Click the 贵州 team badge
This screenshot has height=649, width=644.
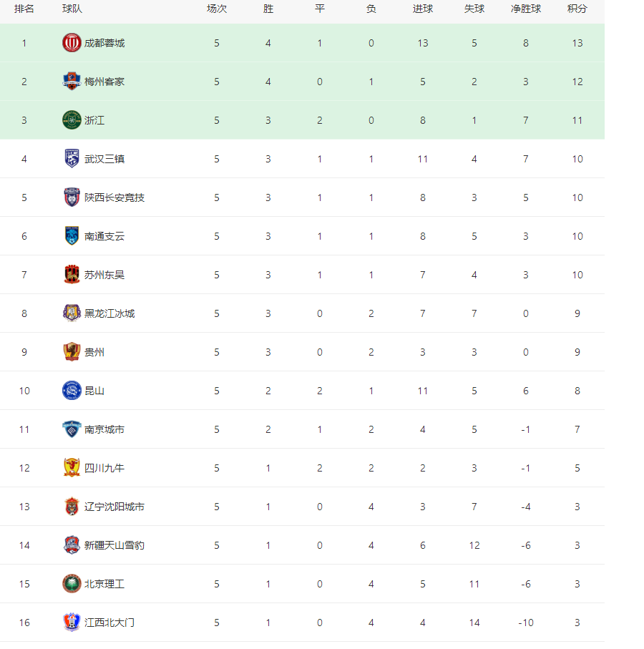point(72,352)
